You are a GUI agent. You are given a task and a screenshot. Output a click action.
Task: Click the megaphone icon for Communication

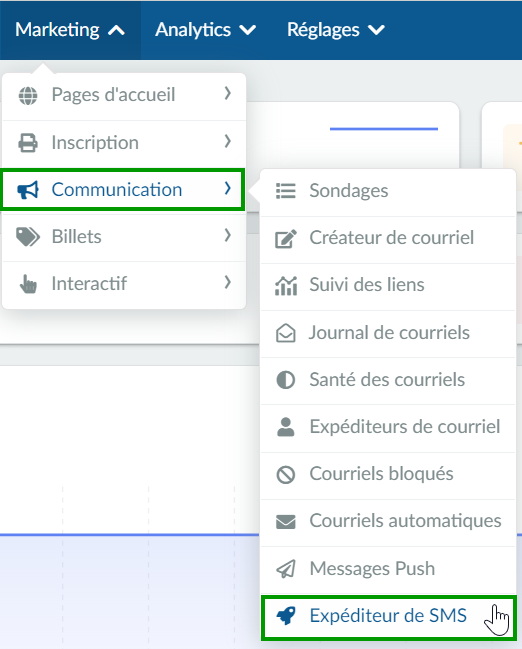pos(28,190)
